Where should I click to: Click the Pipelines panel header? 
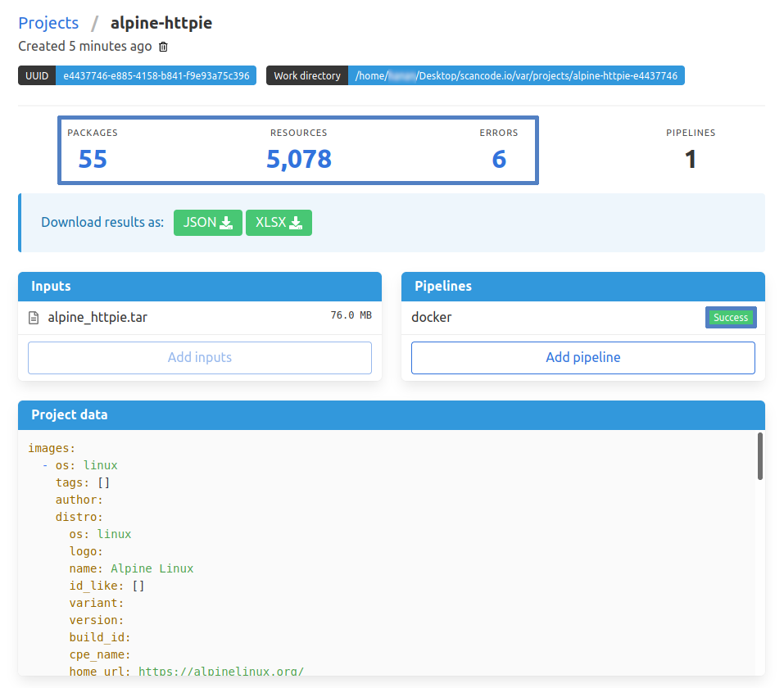[x=583, y=287]
